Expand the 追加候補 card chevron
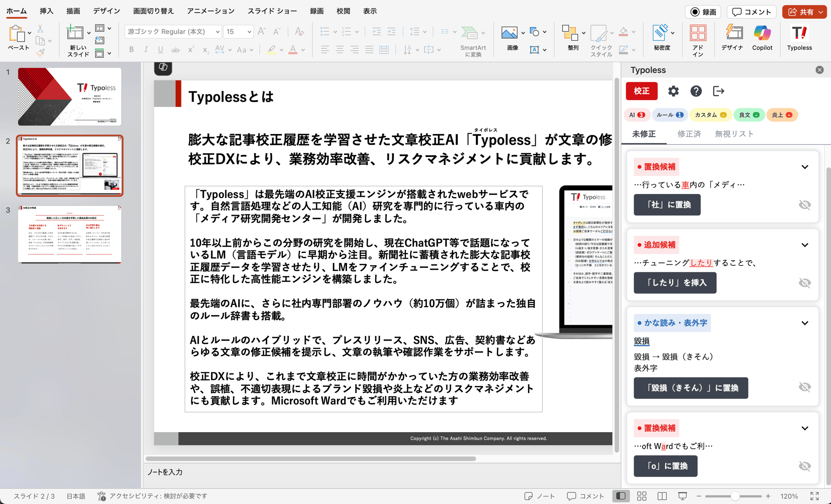This screenshot has width=831, height=504. tap(805, 245)
